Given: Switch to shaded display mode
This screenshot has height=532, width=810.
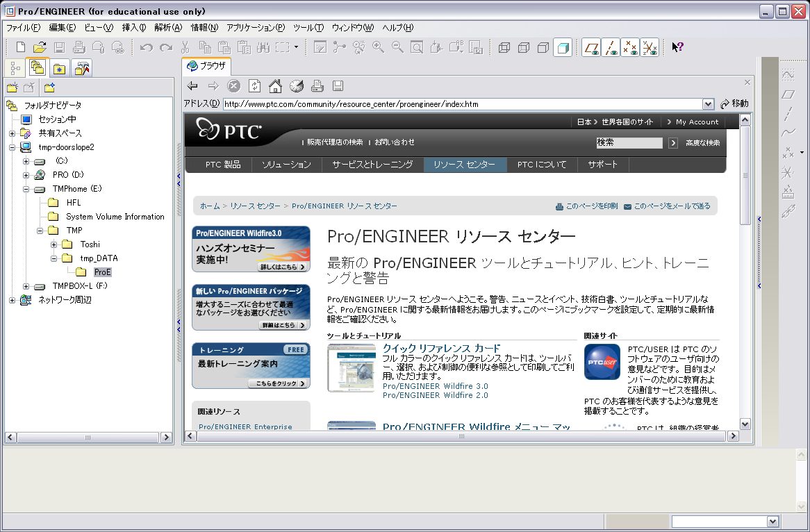Looking at the screenshot, I should (563, 47).
